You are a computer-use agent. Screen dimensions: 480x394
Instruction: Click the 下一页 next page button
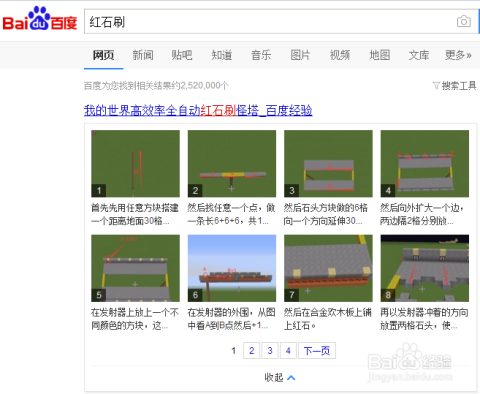coord(317,351)
